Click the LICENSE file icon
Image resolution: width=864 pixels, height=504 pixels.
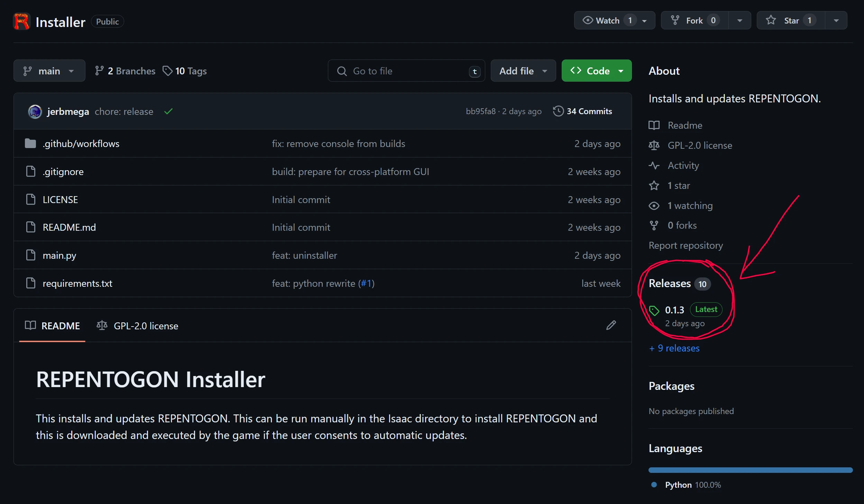[31, 199]
